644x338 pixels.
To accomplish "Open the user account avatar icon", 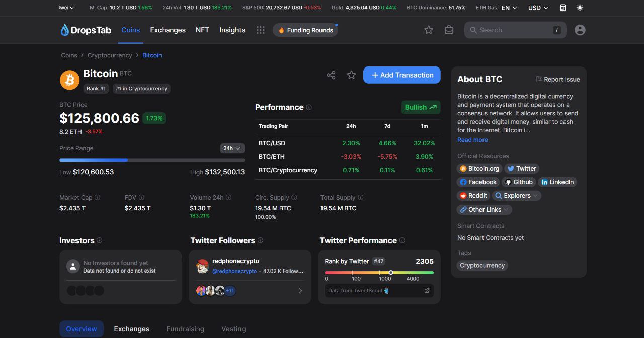I will [580, 30].
